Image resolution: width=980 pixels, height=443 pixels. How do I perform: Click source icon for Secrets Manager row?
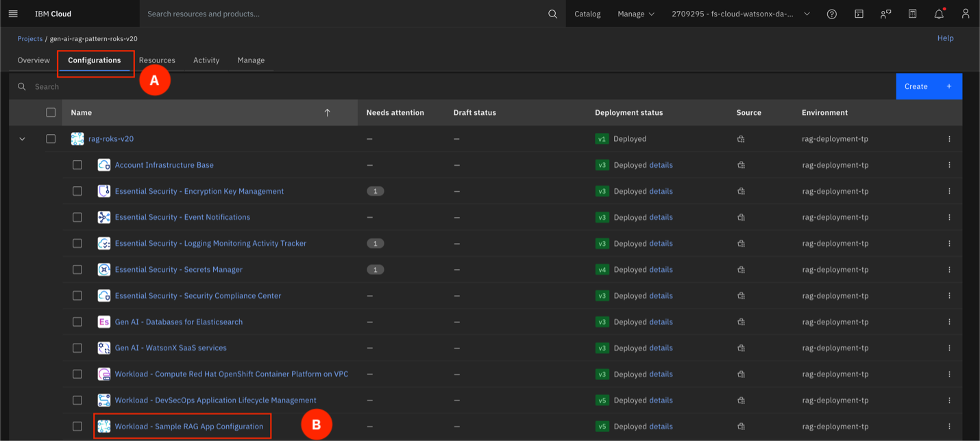[x=741, y=270]
